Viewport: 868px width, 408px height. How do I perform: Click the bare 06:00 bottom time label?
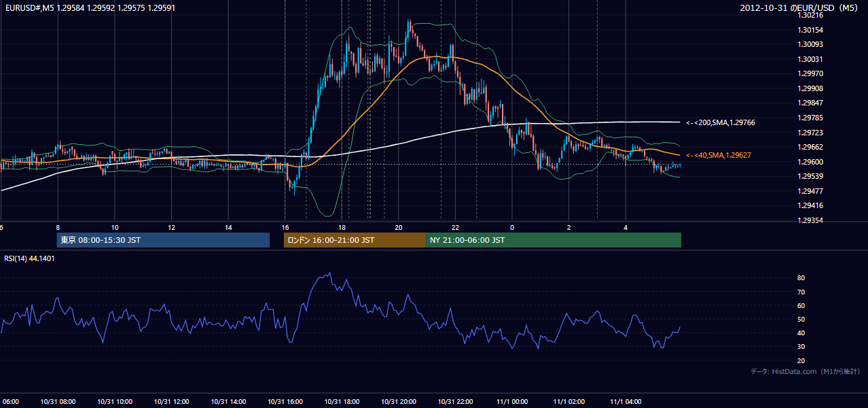pos(10,401)
